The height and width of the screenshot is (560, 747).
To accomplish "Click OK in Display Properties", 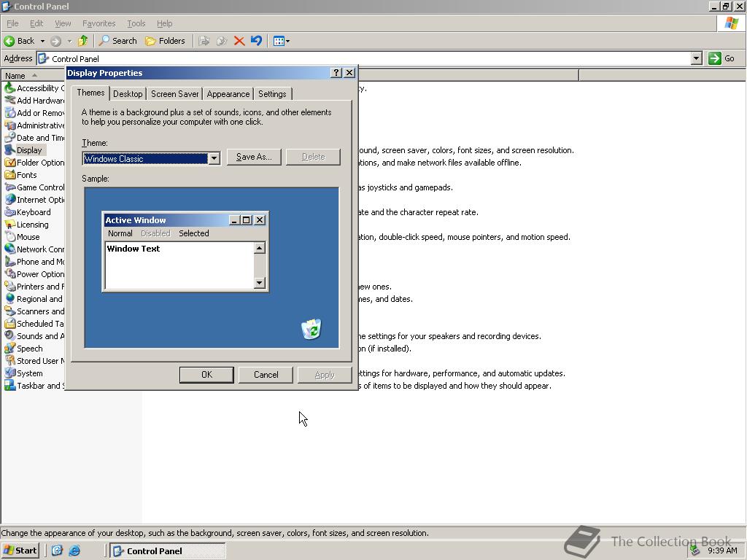I will click(x=206, y=375).
